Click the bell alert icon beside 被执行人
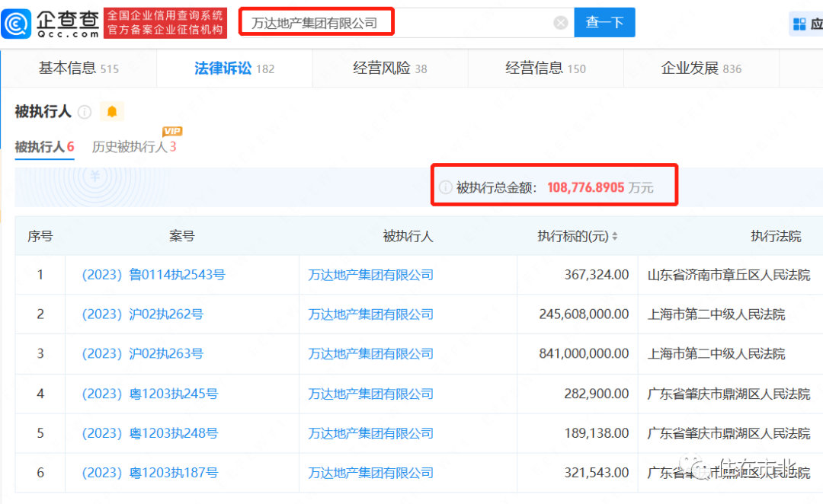Screen dimensions: 823x504 click(112, 111)
